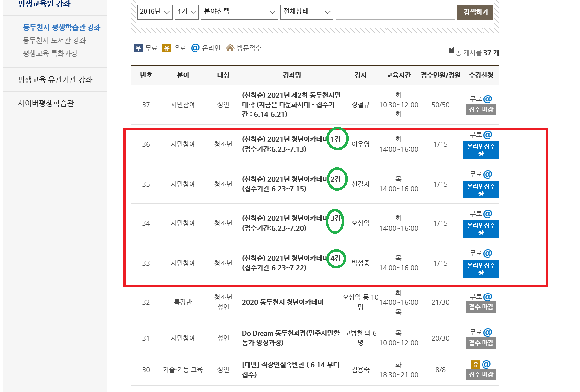580x392 pixels.
Task: Click the search keyword input field
Action: click(395, 12)
